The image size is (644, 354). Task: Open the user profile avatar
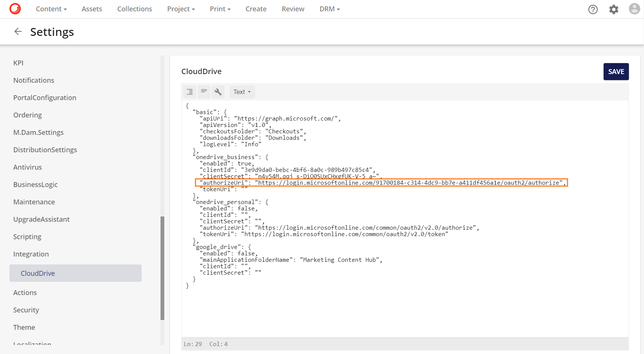635,9
